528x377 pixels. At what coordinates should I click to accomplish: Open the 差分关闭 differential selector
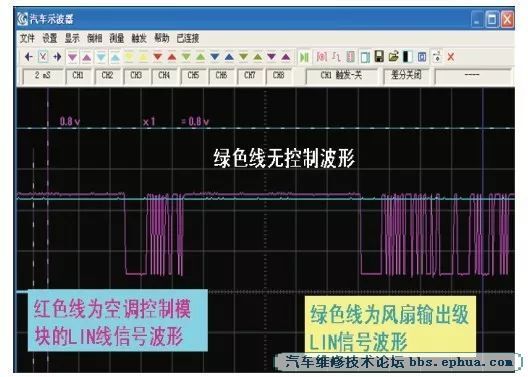point(406,76)
